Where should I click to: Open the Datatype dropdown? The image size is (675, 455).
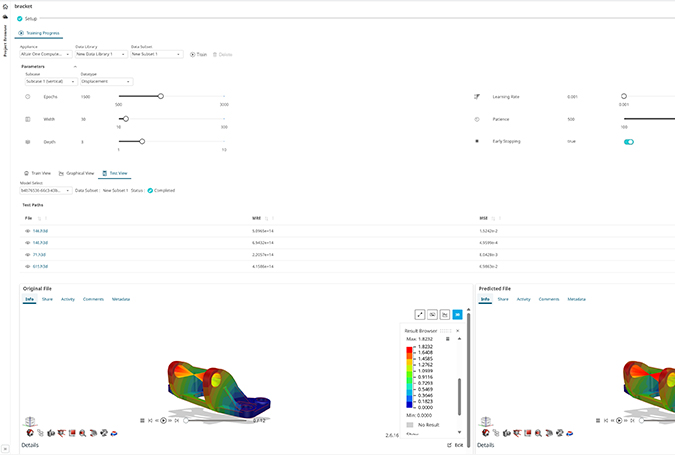[x=107, y=81]
